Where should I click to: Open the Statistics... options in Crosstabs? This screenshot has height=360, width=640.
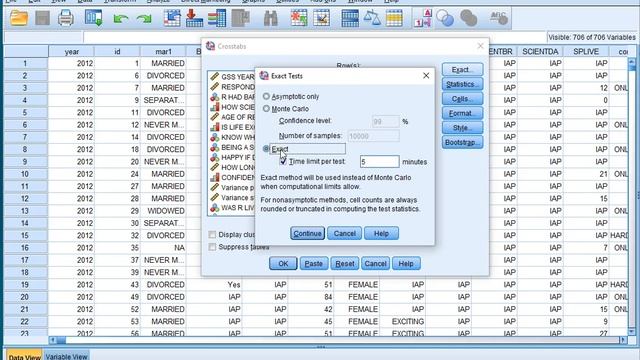pyautogui.click(x=462, y=84)
